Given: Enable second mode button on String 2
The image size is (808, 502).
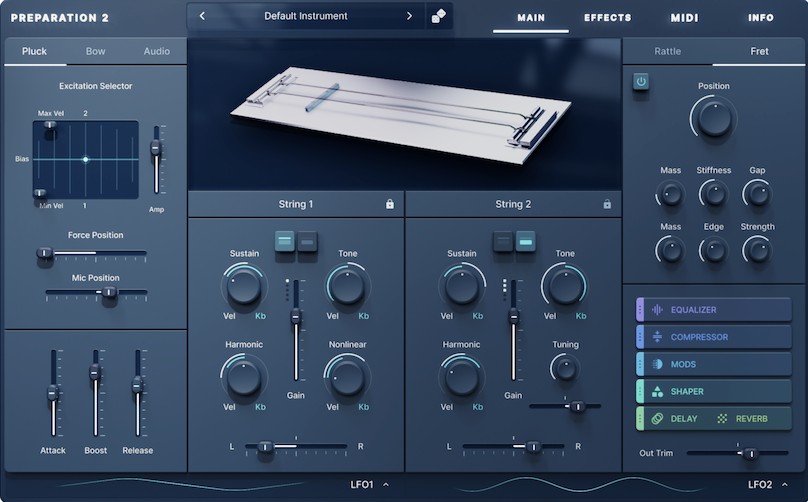Looking at the screenshot, I should point(525,241).
